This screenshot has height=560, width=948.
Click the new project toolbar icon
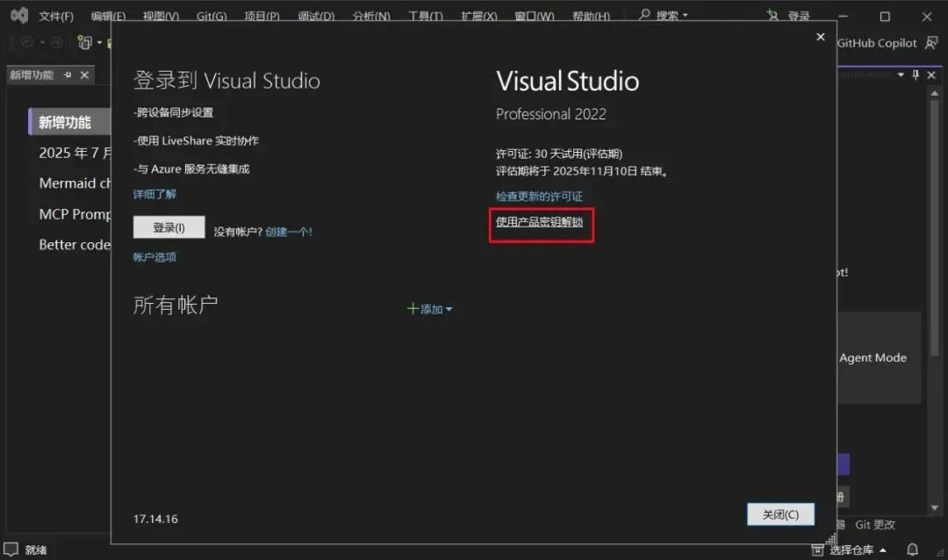tap(84, 42)
